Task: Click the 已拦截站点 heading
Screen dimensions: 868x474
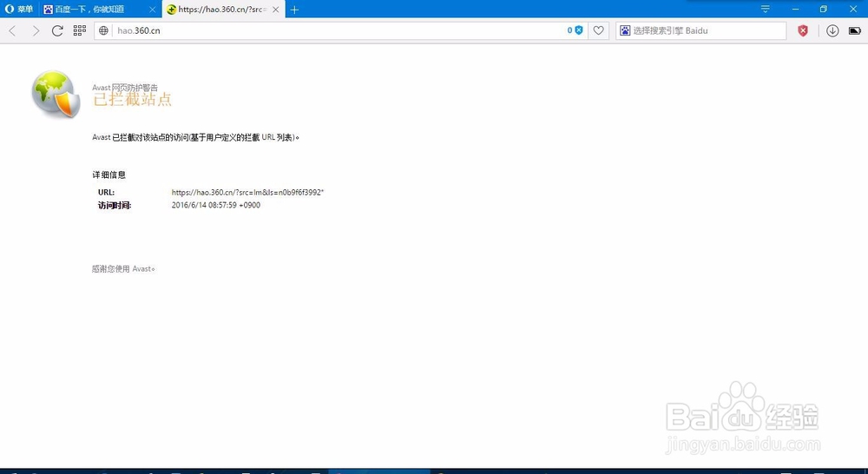Action: (132, 100)
